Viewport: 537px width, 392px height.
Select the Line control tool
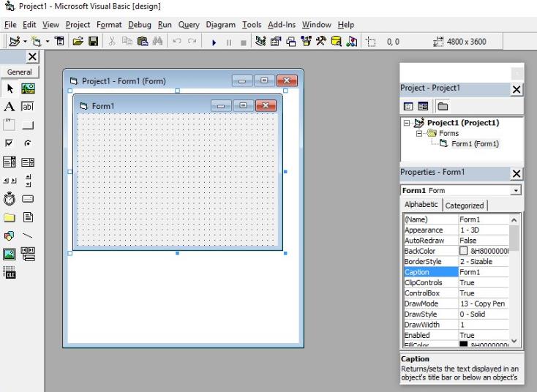(x=27, y=235)
